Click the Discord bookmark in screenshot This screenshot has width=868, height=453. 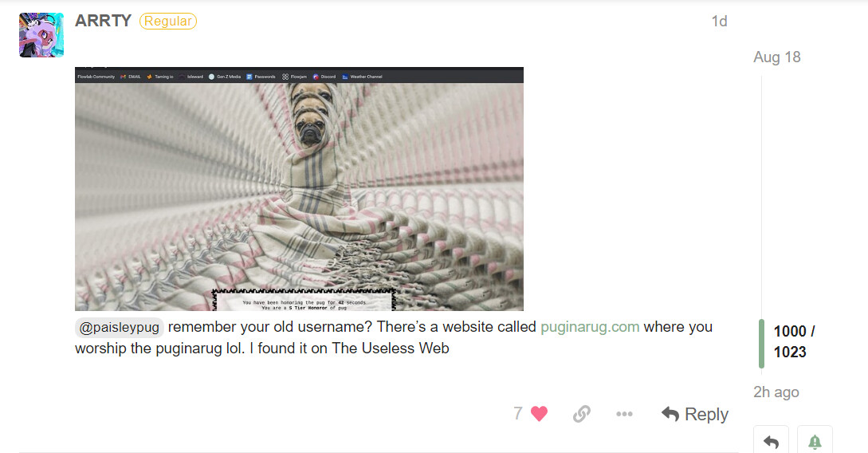(x=324, y=77)
